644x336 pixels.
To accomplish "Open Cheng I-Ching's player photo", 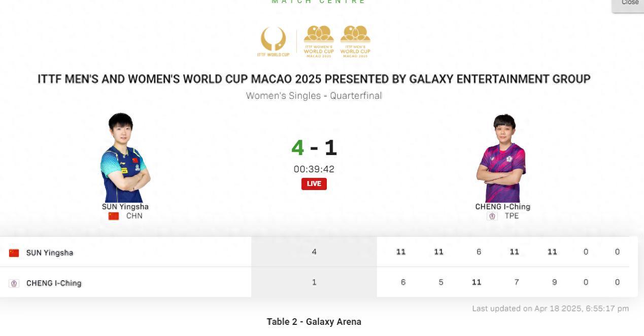I will coord(501,158).
